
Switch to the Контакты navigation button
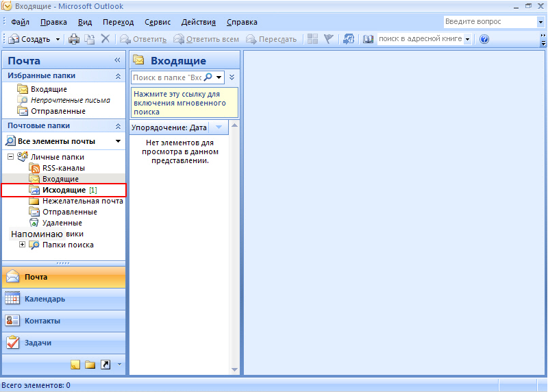[x=64, y=321]
